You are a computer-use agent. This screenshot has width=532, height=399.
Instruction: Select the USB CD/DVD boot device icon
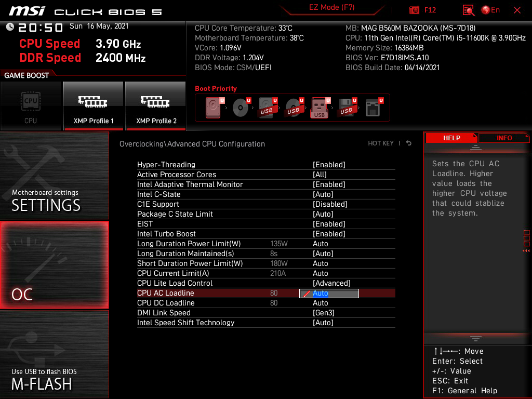pos(295,108)
